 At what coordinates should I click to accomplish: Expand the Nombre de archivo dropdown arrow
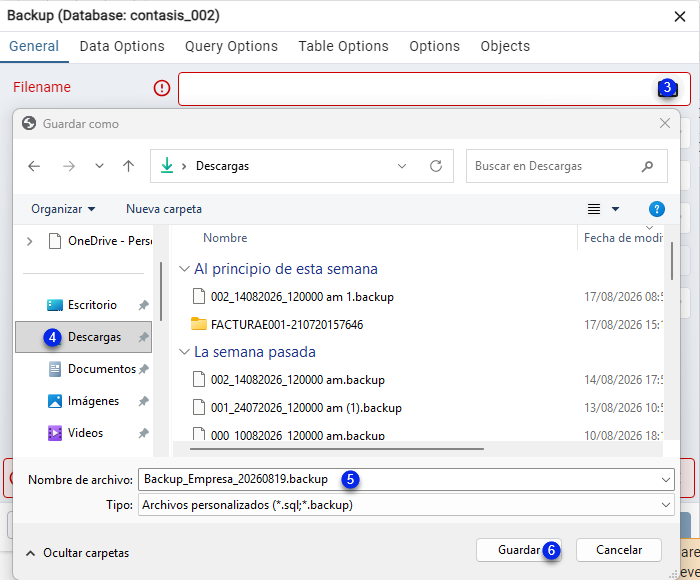pyautogui.click(x=666, y=480)
